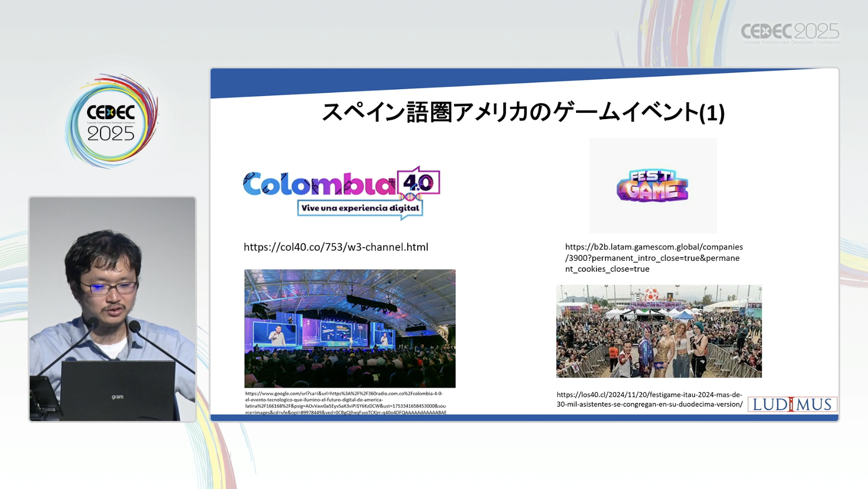Viewport: 868px width, 489px height.
Task: Click the circular CEDEC 2025 logo
Action: (111, 122)
